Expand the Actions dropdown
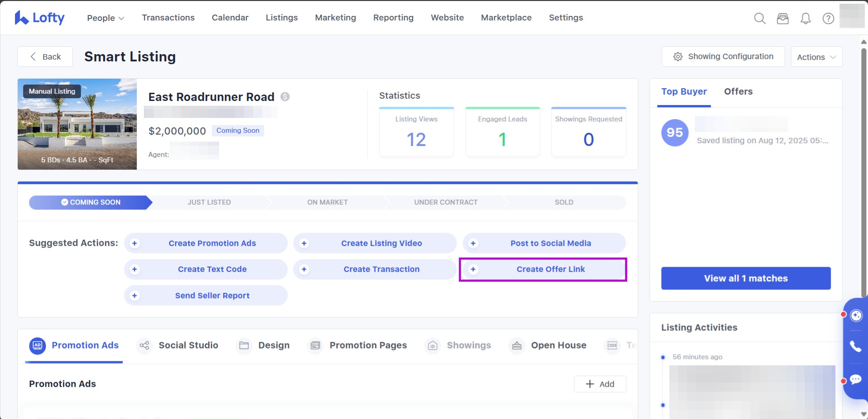This screenshot has width=868, height=419. tap(817, 57)
